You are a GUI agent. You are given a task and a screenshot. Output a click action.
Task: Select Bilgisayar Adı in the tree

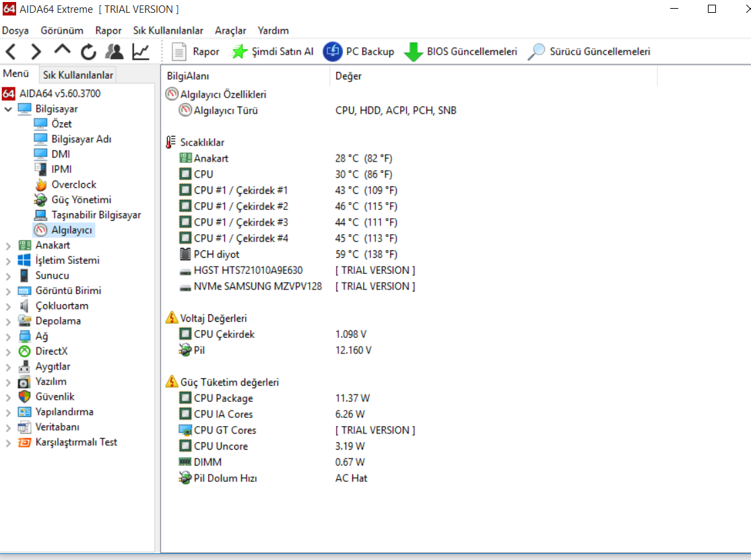81,139
